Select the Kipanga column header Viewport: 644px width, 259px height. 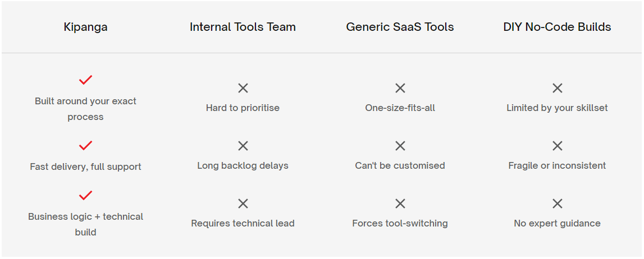click(85, 27)
